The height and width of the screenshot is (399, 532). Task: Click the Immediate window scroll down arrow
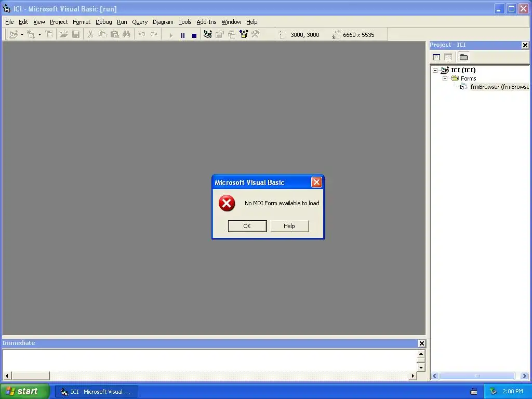pyautogui.click(x=421, y=367)
